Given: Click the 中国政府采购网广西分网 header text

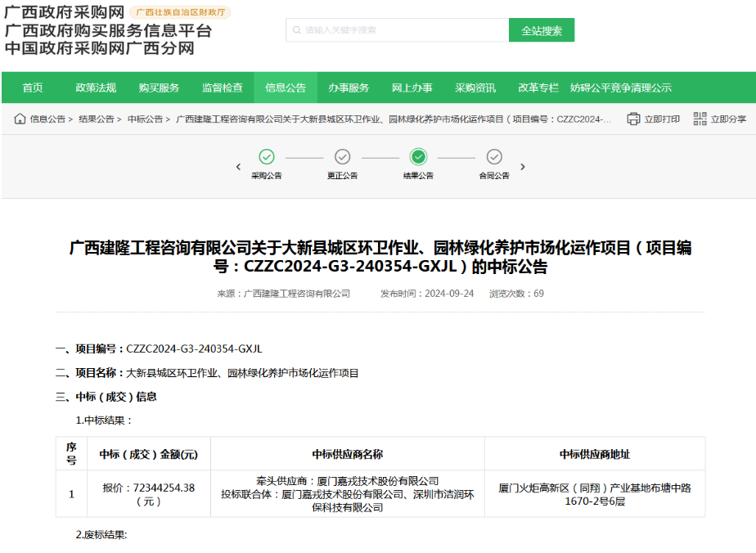Looking at the screenshot, I should pos(100,48).
